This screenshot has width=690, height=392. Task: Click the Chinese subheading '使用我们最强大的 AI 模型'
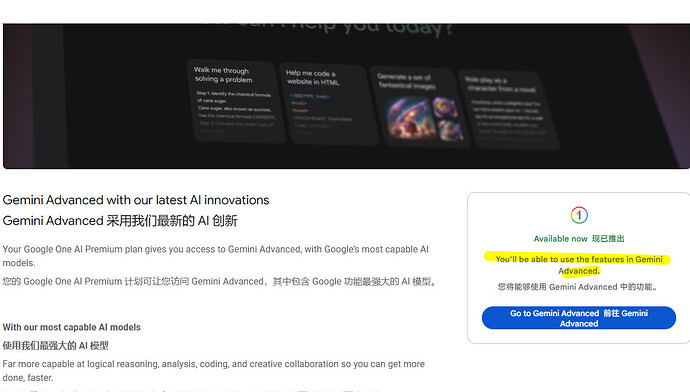point(55,345)
